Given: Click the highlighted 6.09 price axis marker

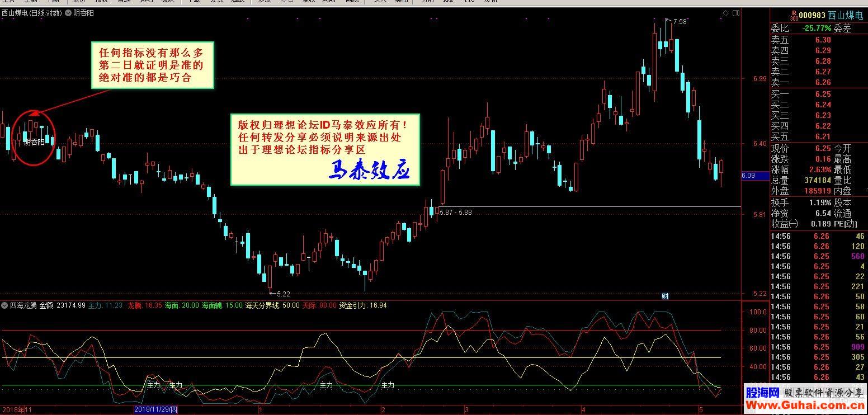Looking at the screenshot, I should tap(755, 176).
